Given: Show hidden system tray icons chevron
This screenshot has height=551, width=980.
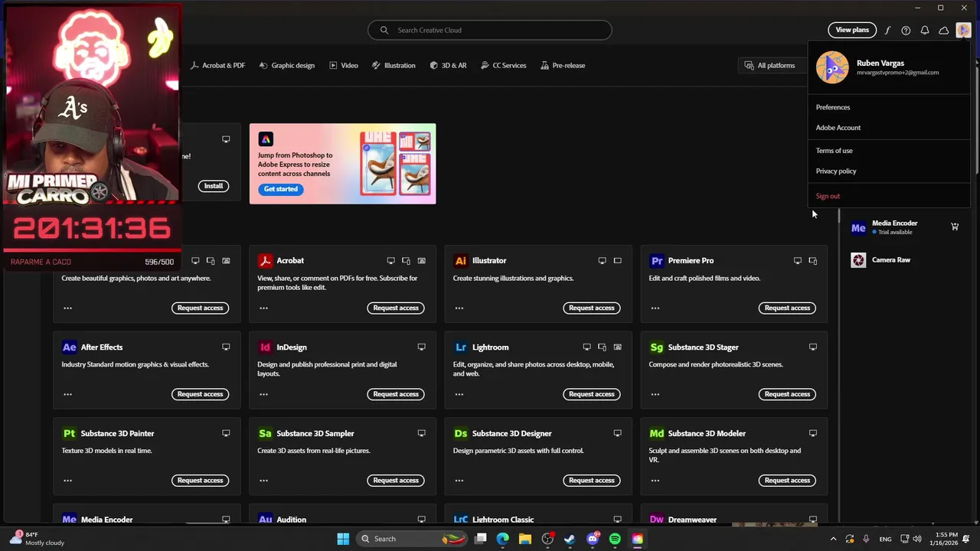Looking at the screenshot, I should tap(833, 539).
